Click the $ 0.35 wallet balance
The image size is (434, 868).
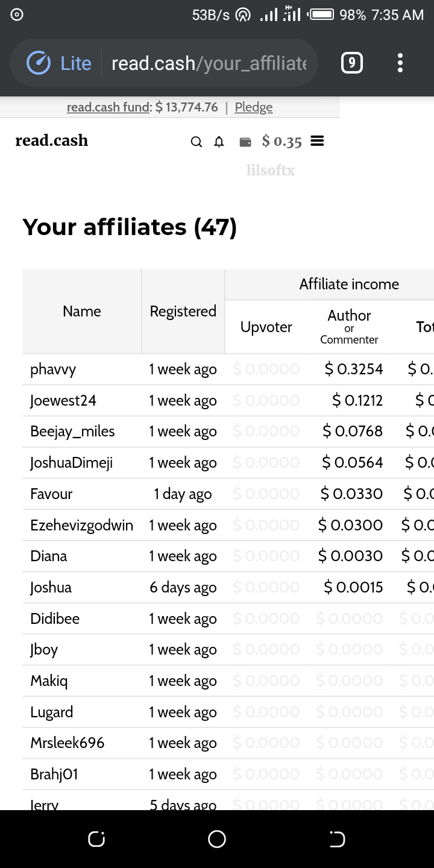tap(281, 142)
